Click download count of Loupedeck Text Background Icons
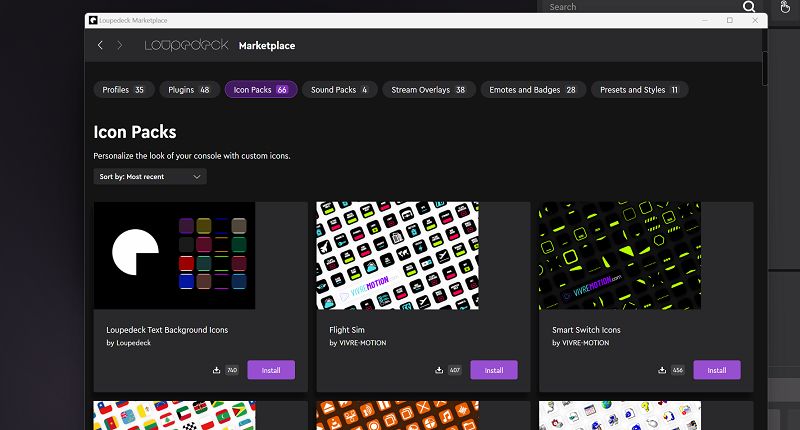Screen dimensions: 800x430 (x=232, y=370)
